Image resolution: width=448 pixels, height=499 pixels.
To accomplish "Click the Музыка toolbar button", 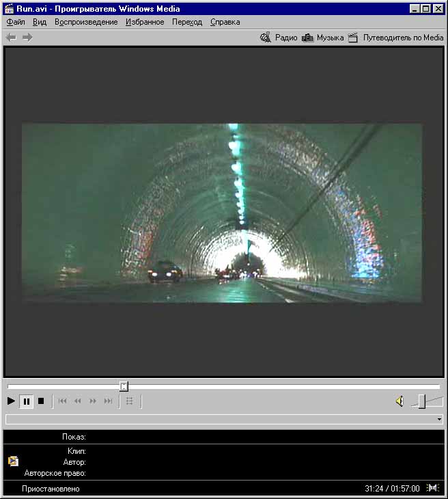I will tap(323, 38).
